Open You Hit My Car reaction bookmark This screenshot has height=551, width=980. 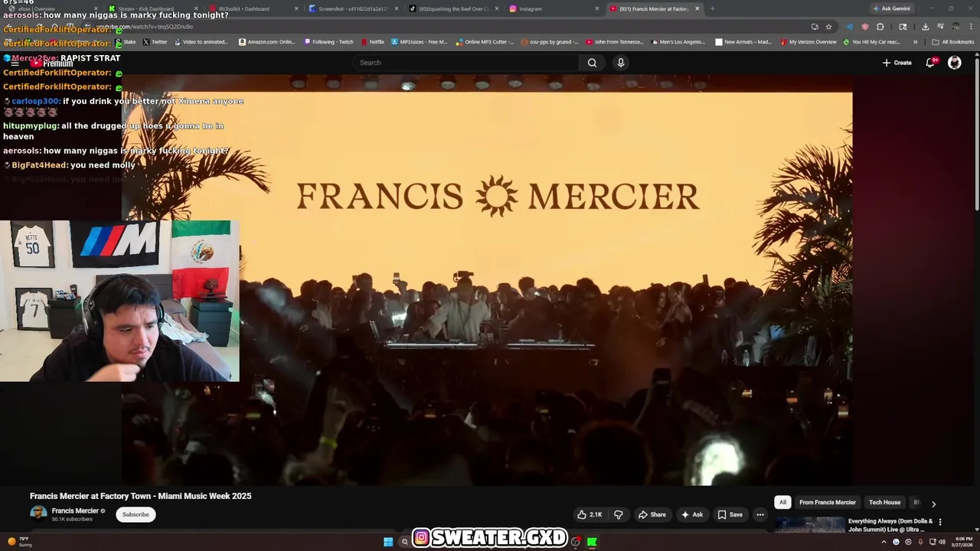[872, 42]
